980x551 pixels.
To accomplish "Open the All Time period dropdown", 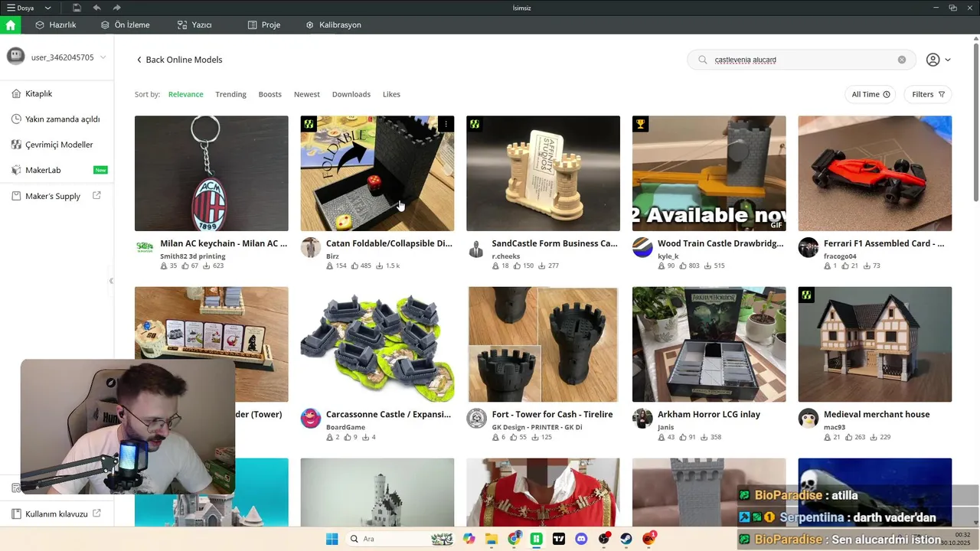I will click(871, 94).
